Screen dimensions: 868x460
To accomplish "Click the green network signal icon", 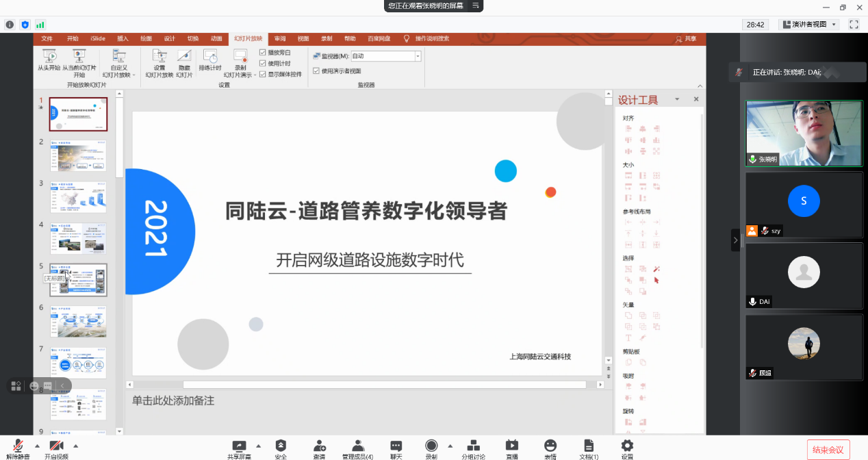I will (x=40, y=25).
